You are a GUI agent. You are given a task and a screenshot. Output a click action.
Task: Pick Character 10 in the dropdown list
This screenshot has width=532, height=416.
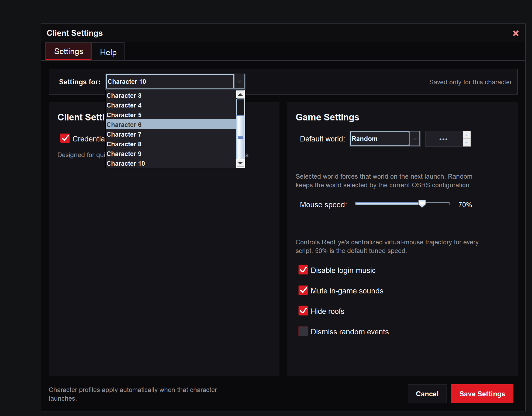point(171,164)
